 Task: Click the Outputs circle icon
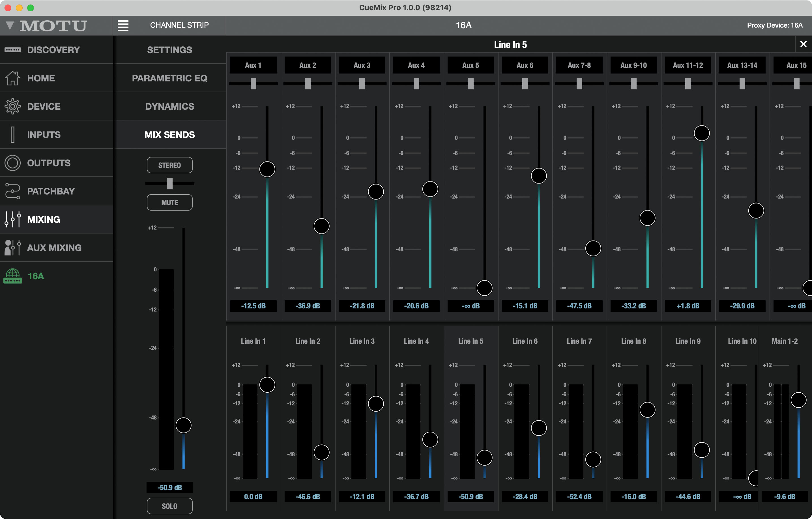click(x=12, y=163)
